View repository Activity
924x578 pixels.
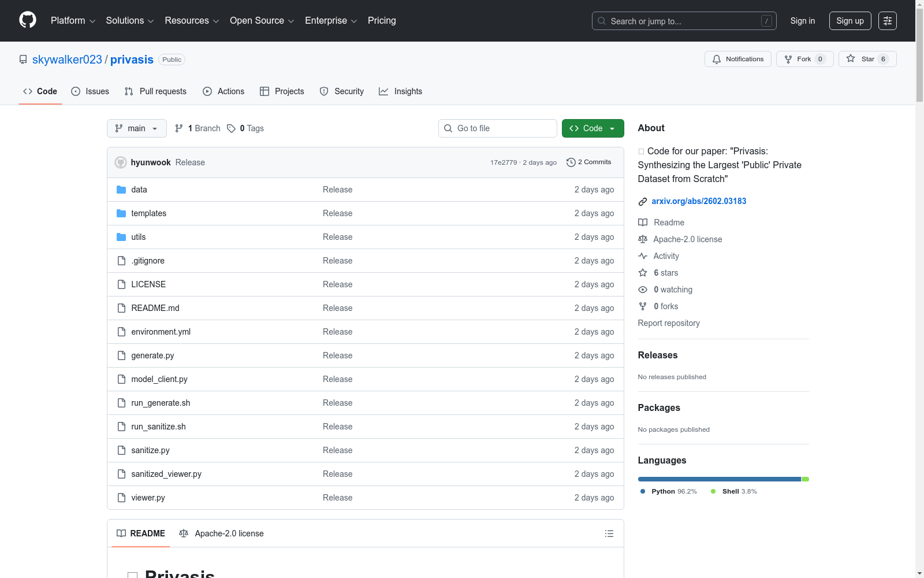659,256
